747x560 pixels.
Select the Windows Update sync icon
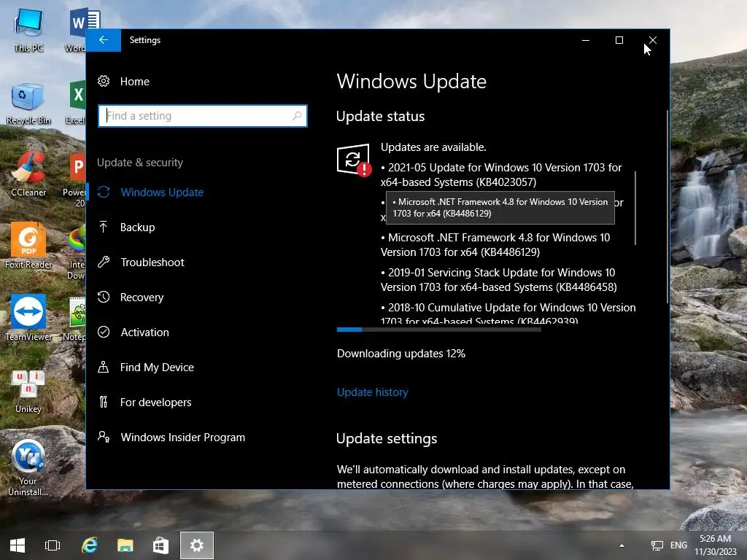[x=104, y=192]
